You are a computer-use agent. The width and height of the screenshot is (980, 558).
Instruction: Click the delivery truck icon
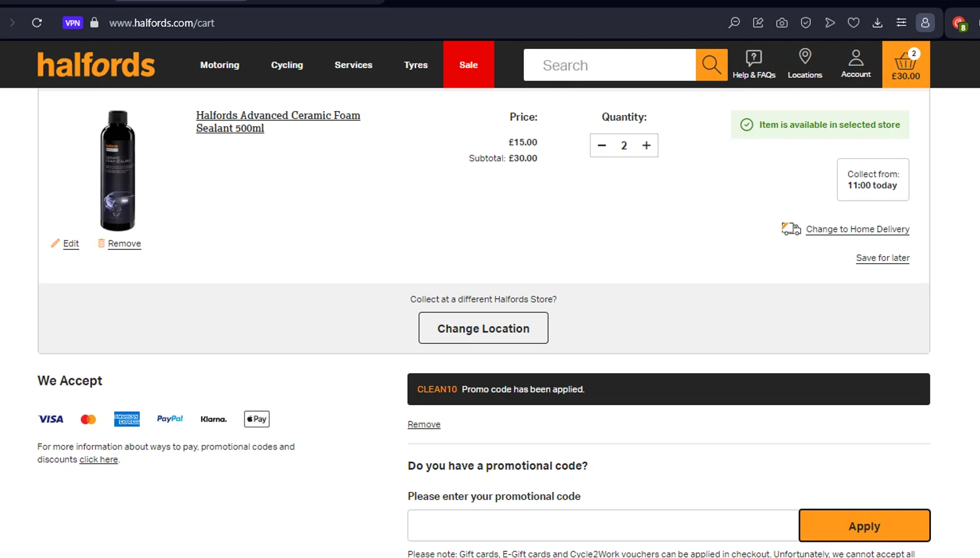[x=791, y=229]
